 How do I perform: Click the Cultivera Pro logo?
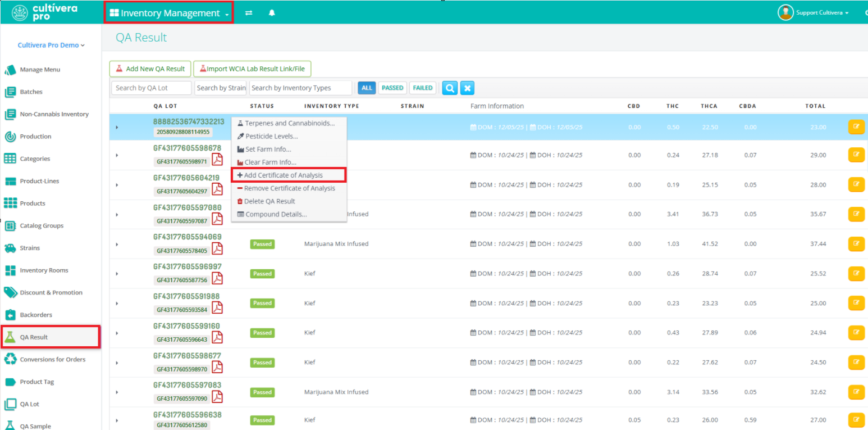tap(45, 12)
